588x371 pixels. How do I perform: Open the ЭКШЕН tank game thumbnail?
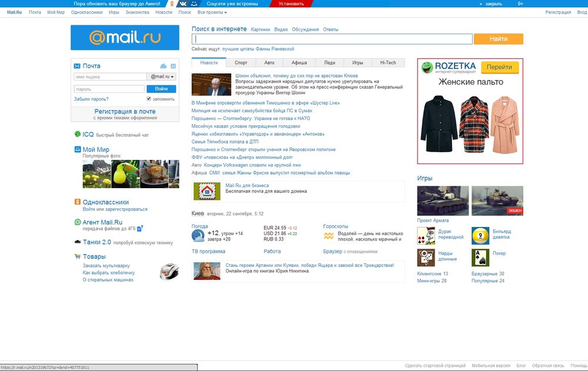pyautogui.click(x=497, y=200)
